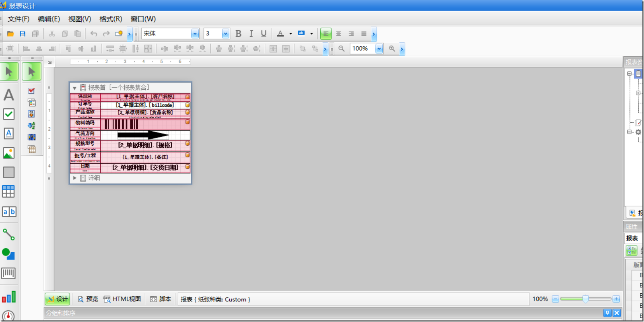Click the Align to Grid icon
The image size is (644, 322).
click(x=10, y=49)
